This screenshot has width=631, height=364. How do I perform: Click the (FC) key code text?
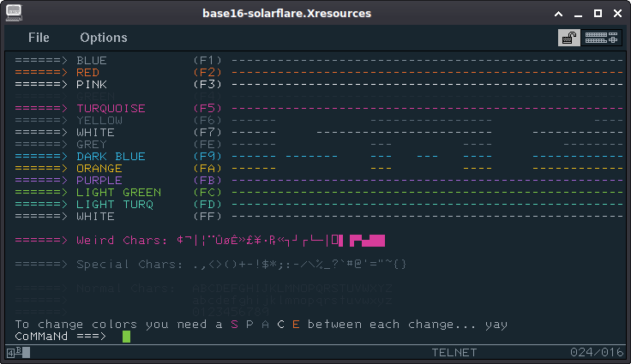[x=207, y=192]
